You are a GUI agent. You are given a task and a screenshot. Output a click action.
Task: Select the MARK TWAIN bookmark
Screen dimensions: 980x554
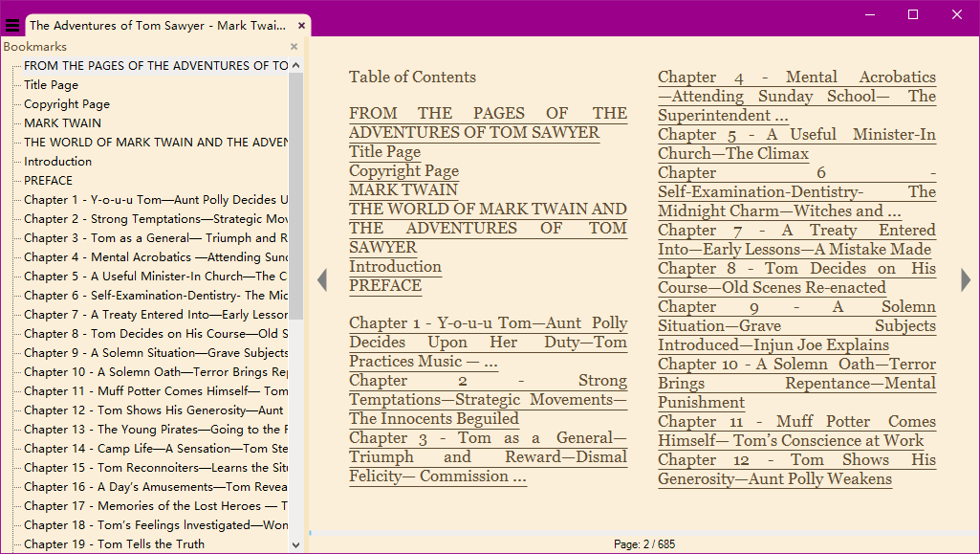tap(62, 123)
